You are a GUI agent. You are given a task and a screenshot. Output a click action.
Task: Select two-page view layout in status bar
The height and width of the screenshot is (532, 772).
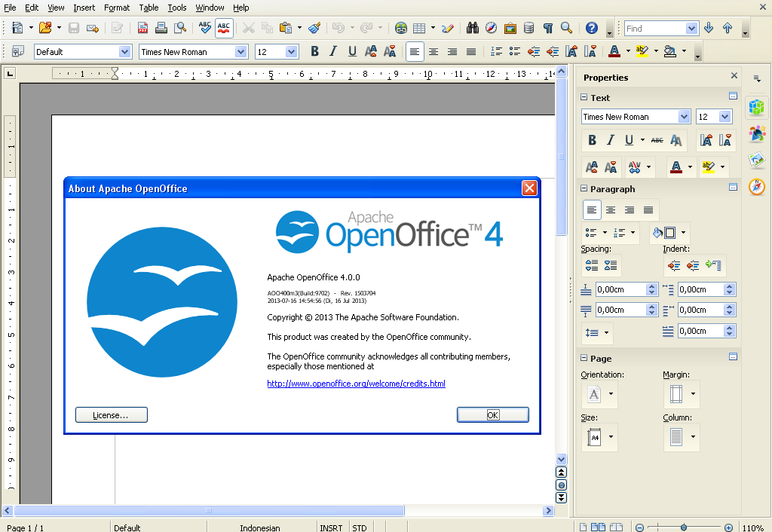598,527
